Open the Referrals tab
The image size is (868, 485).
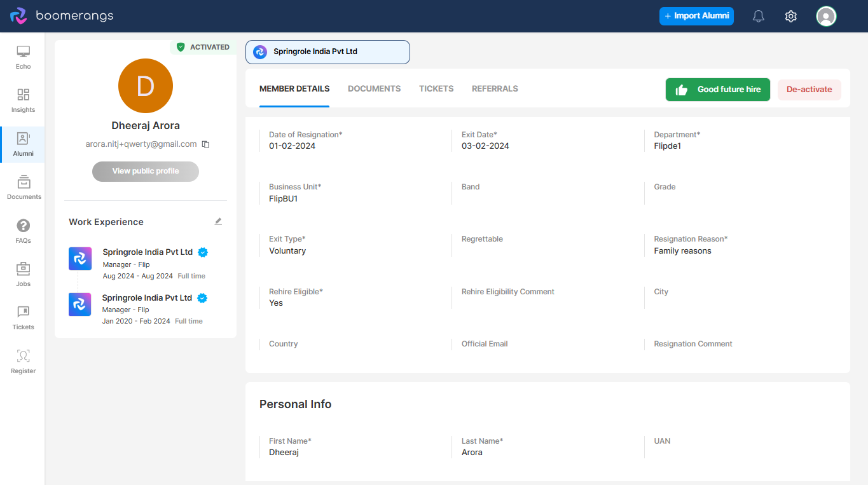click(495, 89)
